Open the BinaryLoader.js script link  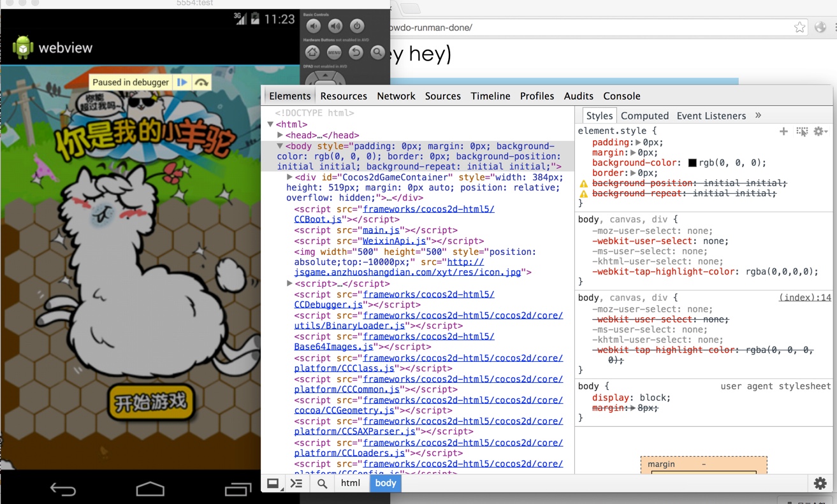tap(428, 320)
